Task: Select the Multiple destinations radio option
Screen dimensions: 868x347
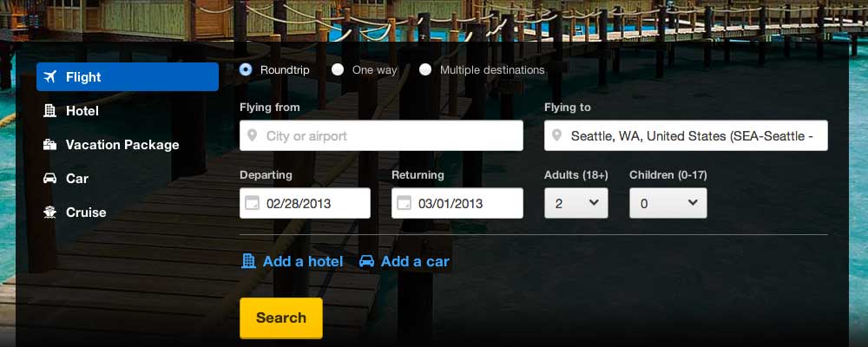Action: click(425, 69)
